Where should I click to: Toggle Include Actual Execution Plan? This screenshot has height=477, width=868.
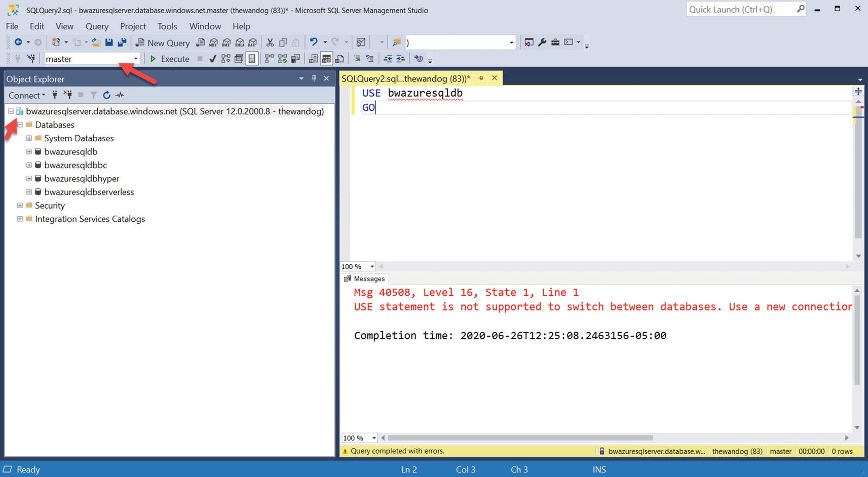tap(270, 59)
